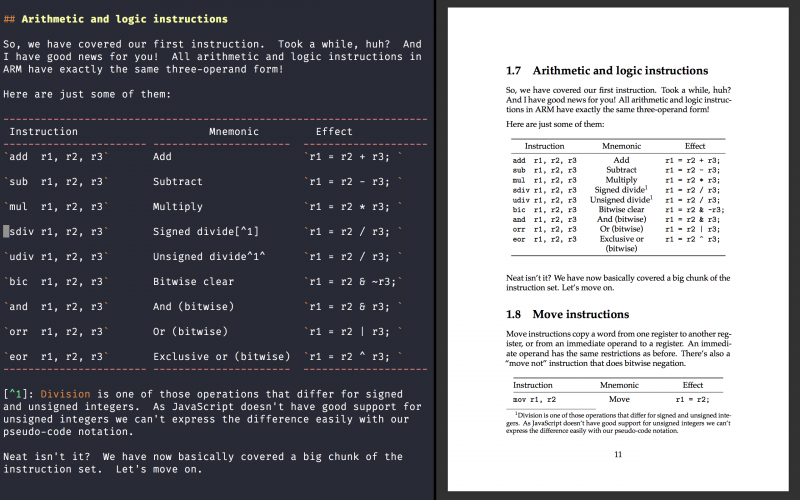This screenshot has width=800, height=500.
Task: Click page number 11 at bottom of PDF page
Action: click(x=618, y=455)
